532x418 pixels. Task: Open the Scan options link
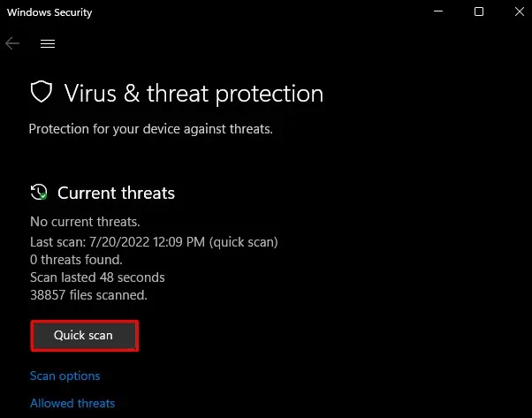pos(65,376)
